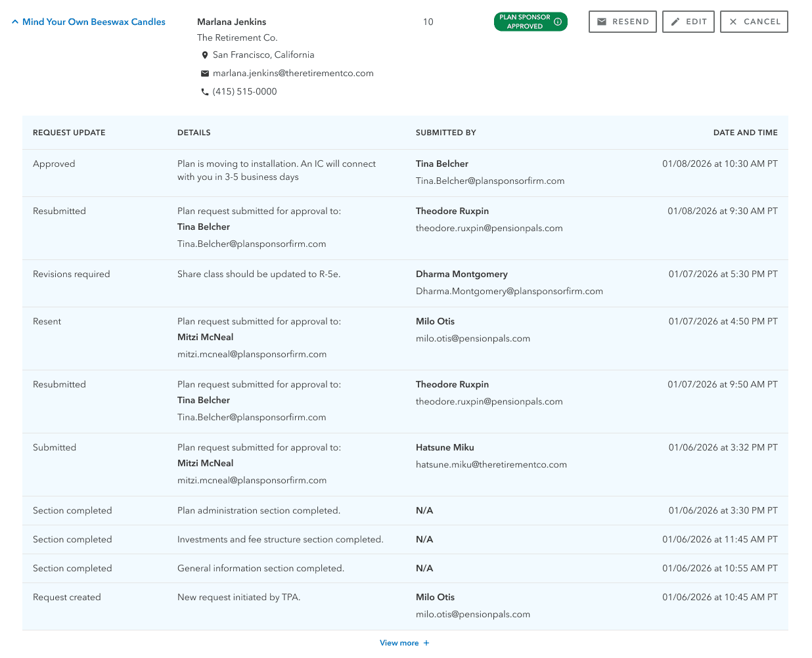The image size is (812, 658).
Task: Click the Submitted request update cell
Action: [55, 448]
